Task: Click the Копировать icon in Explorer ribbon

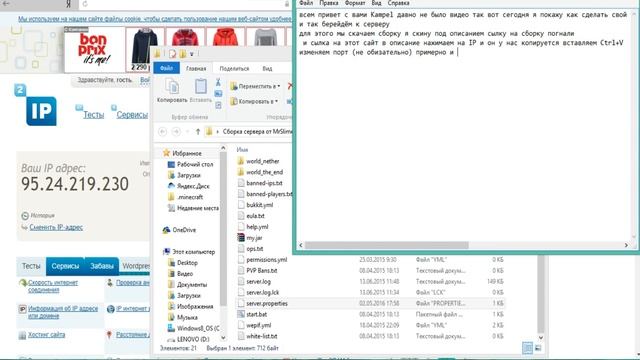Action: (x=172, y=87)
